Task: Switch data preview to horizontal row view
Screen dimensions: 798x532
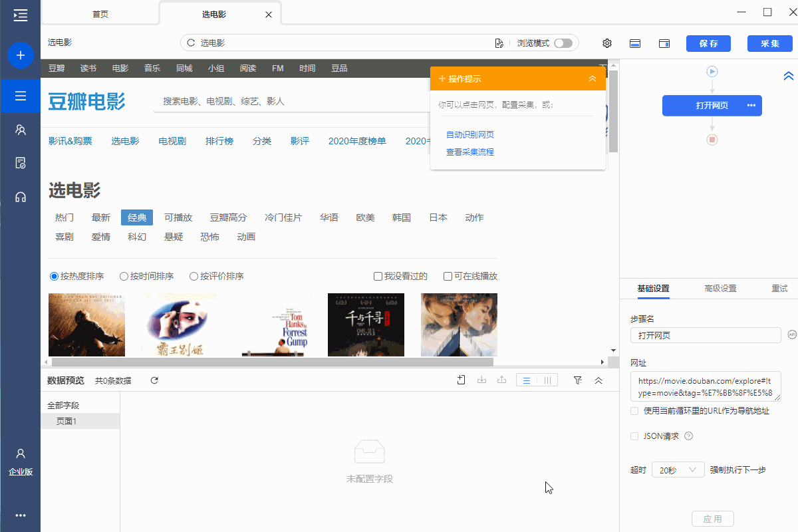Action: click(x=527, y=380)
